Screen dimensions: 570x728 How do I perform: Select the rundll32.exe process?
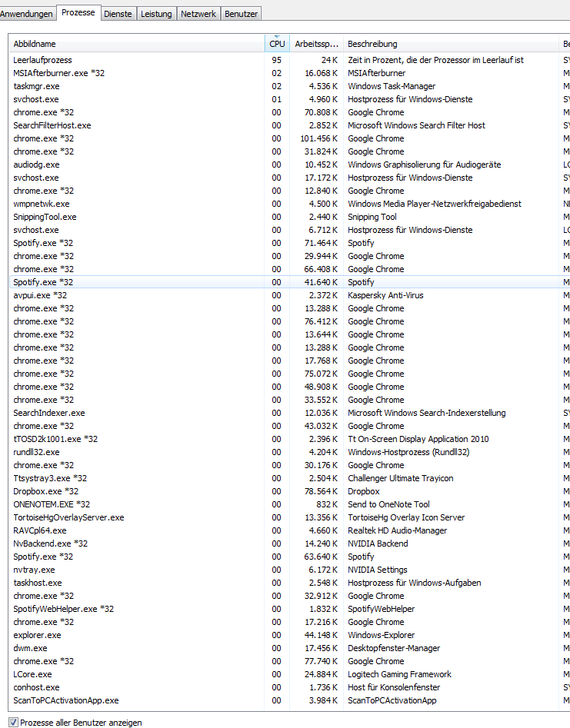pyautogui.click(x=289, y=452)
